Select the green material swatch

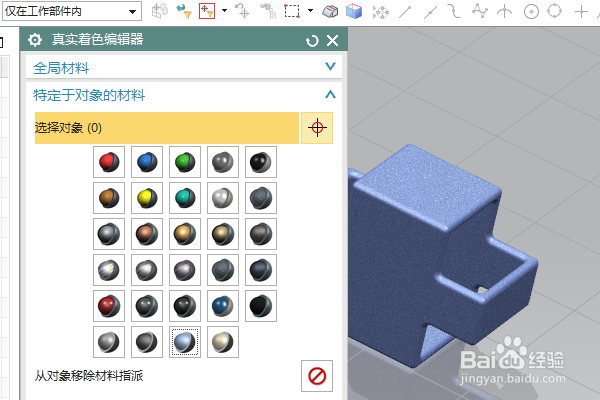pos(185,162)
